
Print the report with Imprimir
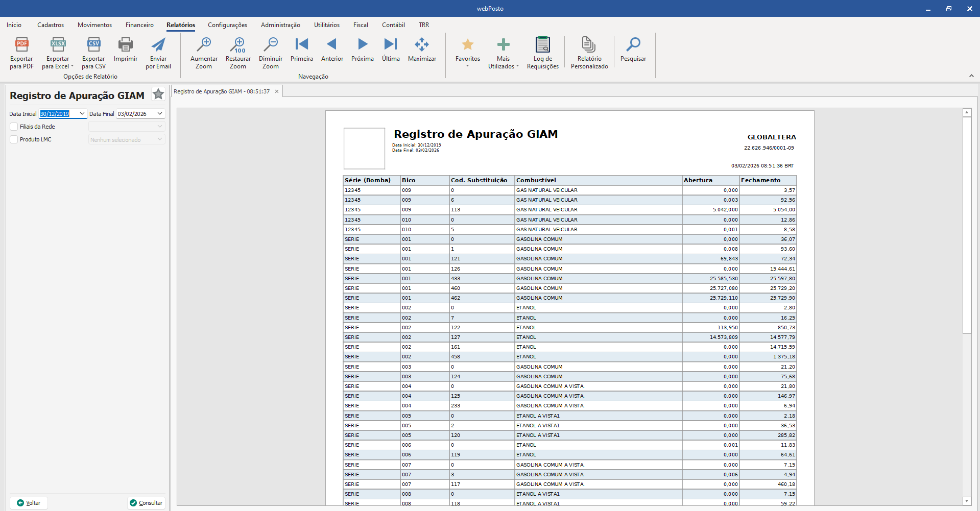click(126, 45)
